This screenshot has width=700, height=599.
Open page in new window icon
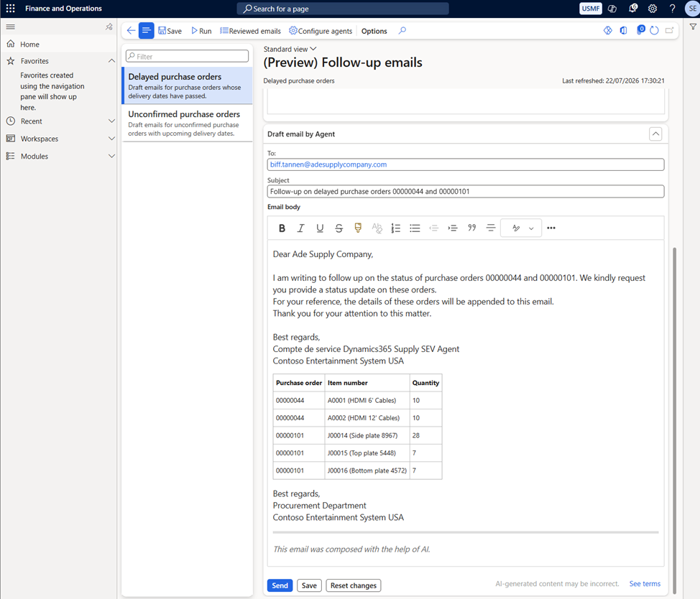click(669, 30)
